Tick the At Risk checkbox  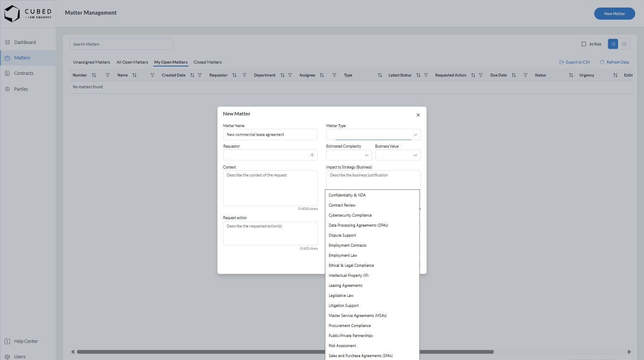584,44
